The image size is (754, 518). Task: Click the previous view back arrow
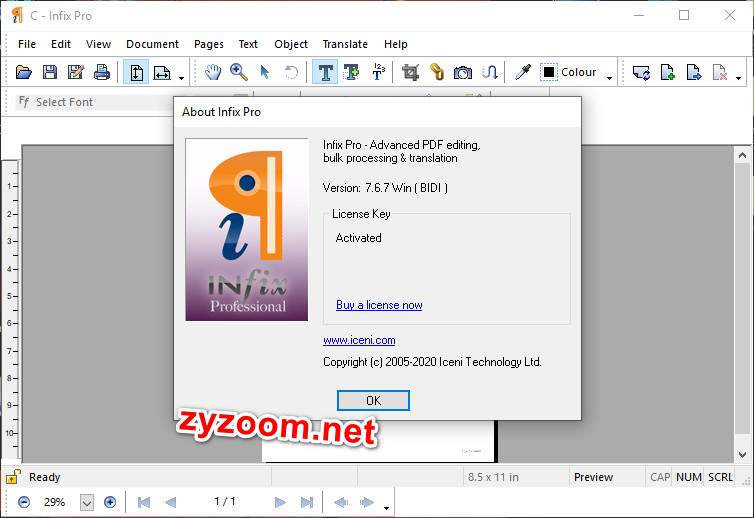(341, 502)
